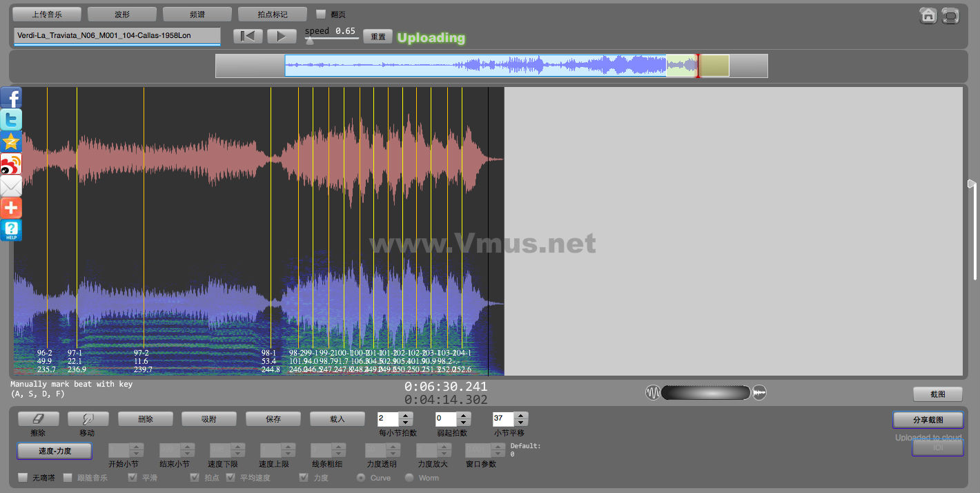980x493 pixels.
Task: Click the 上传音乐 upload music button
Action: pos(47,14)
